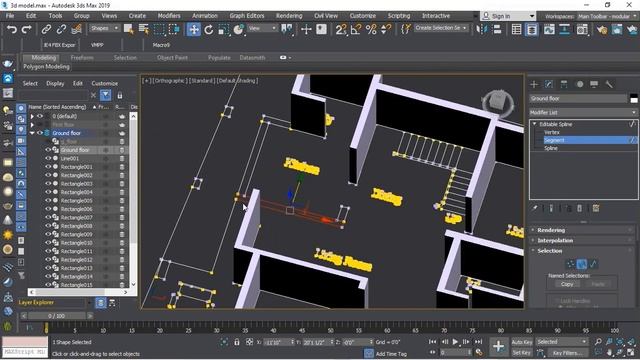Screen dimensions: 640x360
Task: Select the Vertex sub-object level
Action: 552,132
